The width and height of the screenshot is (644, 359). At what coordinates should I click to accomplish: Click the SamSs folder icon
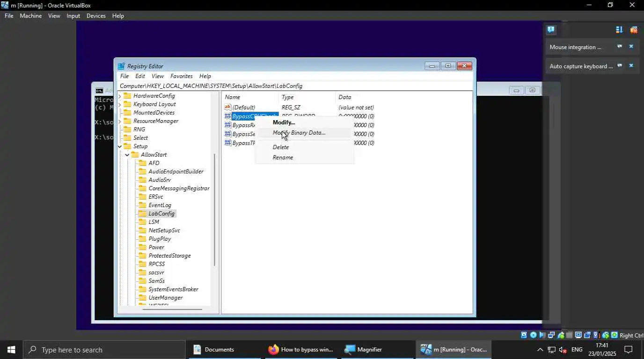pos(142,281)
